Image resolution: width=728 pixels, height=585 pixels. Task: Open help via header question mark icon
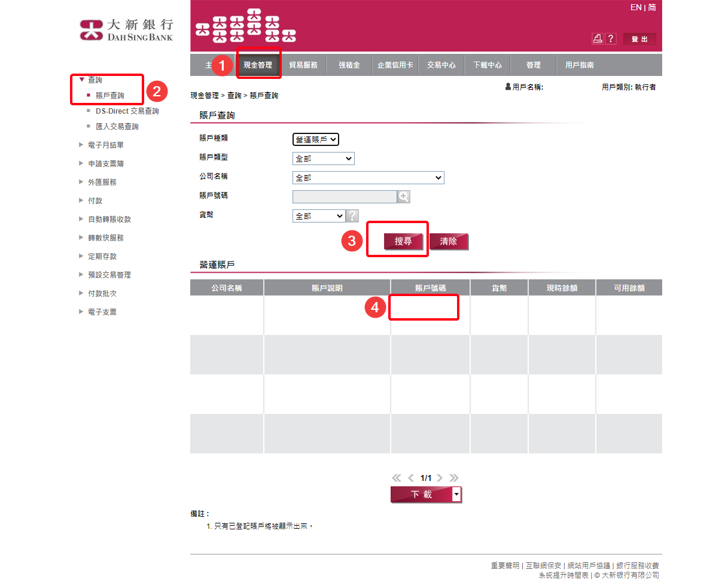point(611,39)
